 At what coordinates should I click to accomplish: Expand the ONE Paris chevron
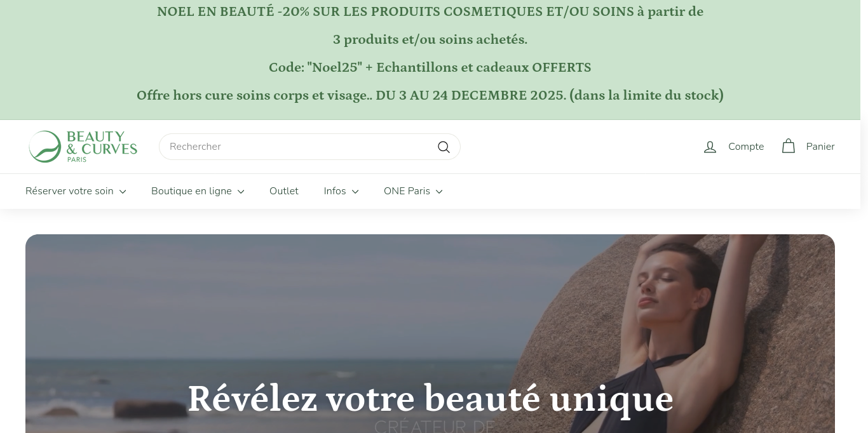439,192
